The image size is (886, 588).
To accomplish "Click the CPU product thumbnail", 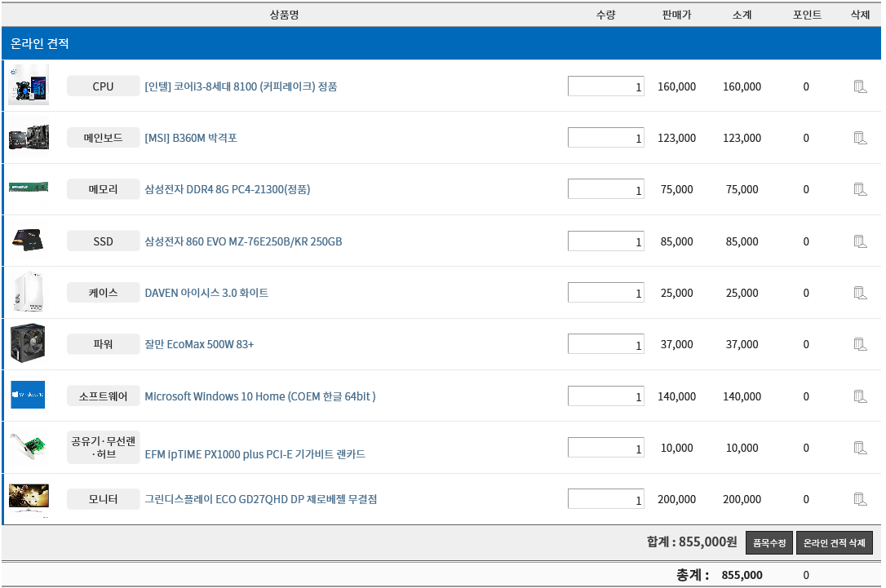I will [x=29, y=86].
